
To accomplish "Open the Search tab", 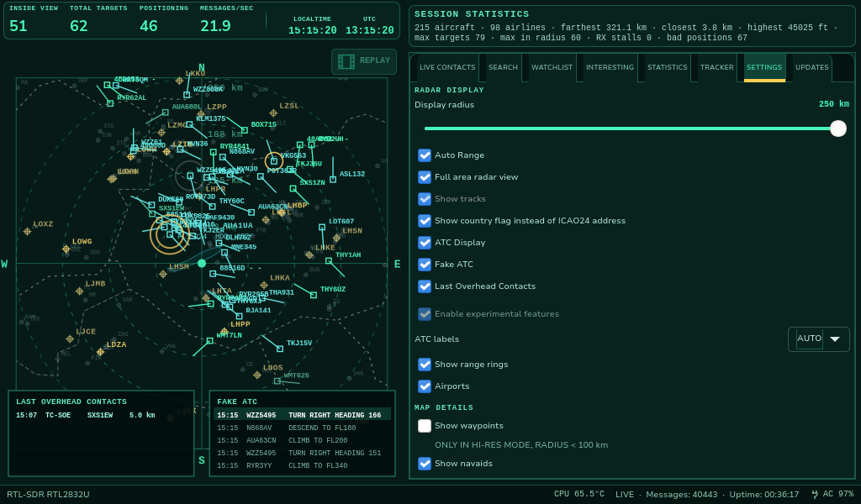I will click(503, 67).
